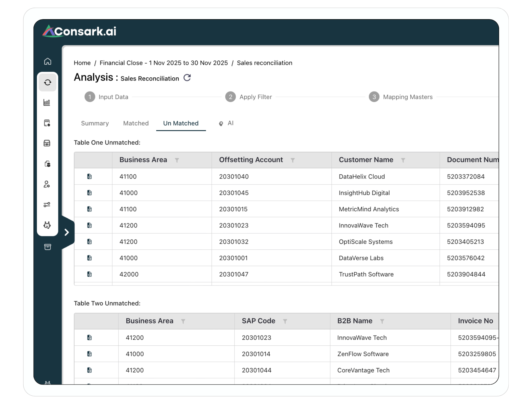Click the inbox tray sidebar icon
This screenshot has height=404, width=532.
tap(47, 143)
